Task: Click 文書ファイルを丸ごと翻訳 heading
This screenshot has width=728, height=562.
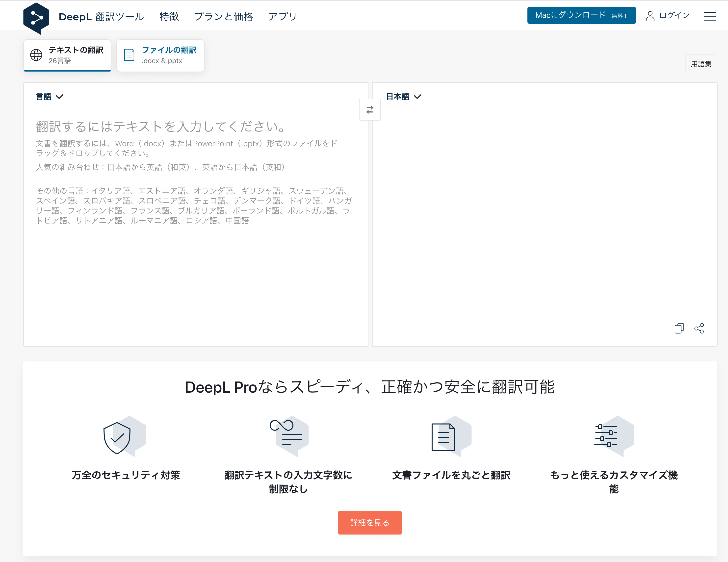Action: pyautogui.click(x=451, y=475)
